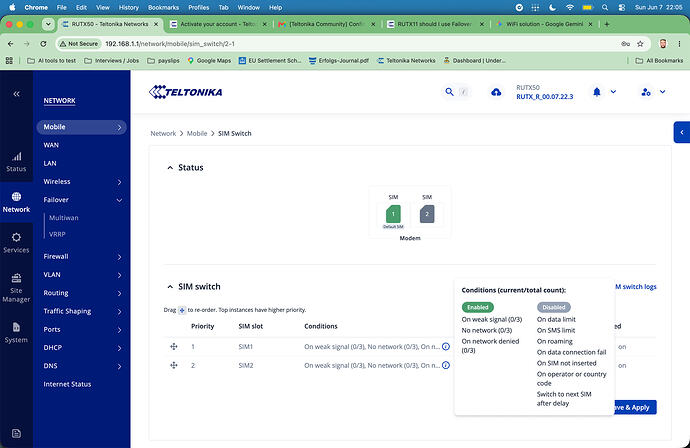Click the Teltonika logo
Screen dimensions: 690x448
[x=185, y=92]
